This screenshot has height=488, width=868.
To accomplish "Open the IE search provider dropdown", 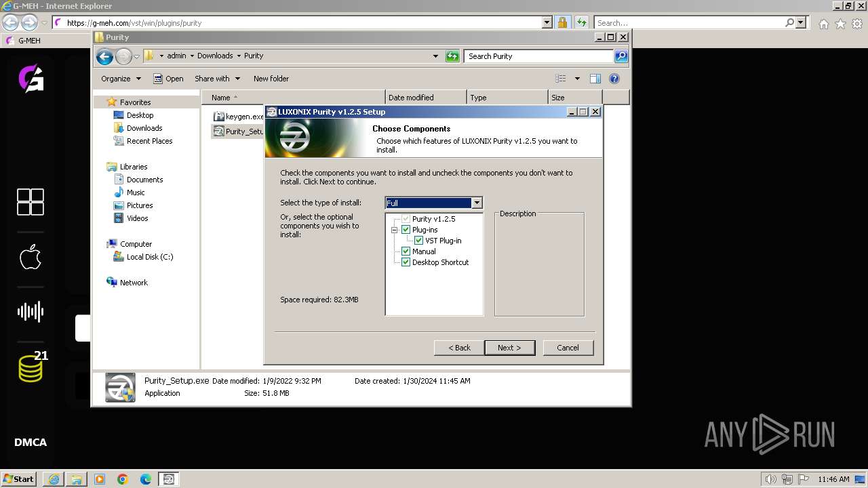I will (x=801, y=22).
